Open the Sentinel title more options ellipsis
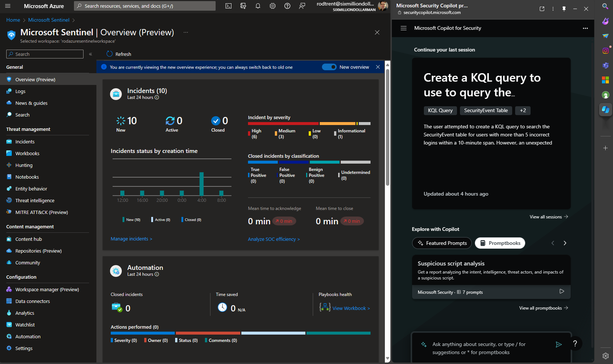Image resolution: width=613 pixels, height=364 pixels. tap(186, 32)
